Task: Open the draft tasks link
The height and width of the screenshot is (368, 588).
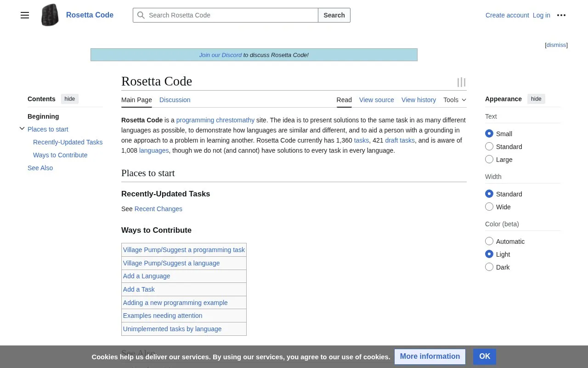Action: coord(400,140)
